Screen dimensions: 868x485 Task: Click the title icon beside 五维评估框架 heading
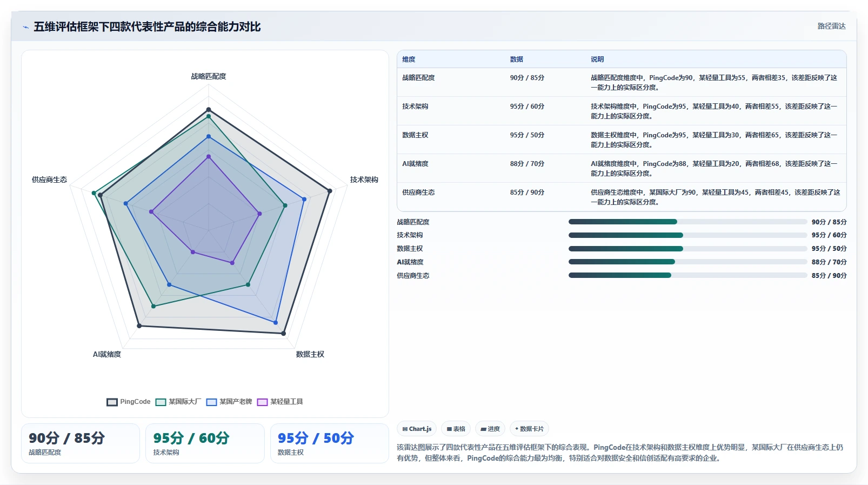coord(25,27)
